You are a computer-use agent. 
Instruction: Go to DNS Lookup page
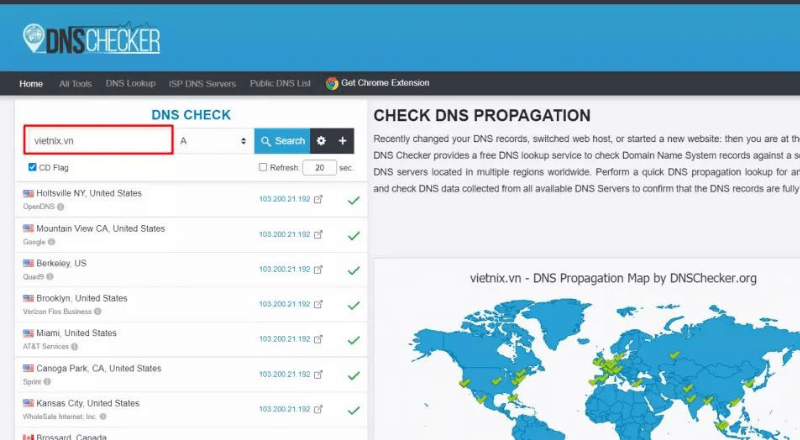tap(131, 83)
